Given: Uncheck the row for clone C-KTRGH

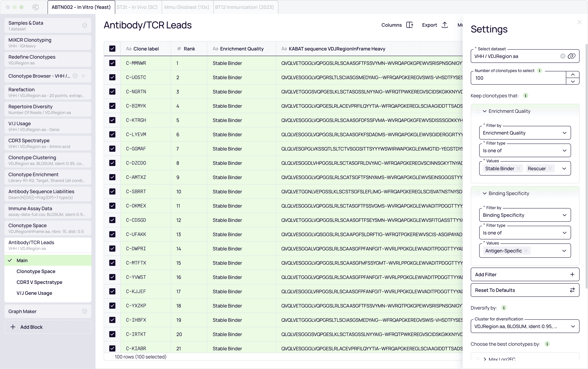Looking at the screenshot, I should (112, 120).
